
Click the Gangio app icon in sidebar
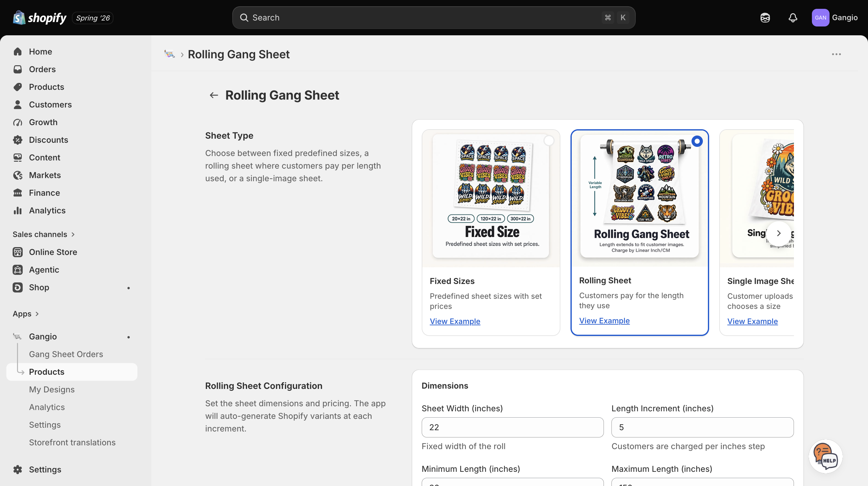pos(17,336)
